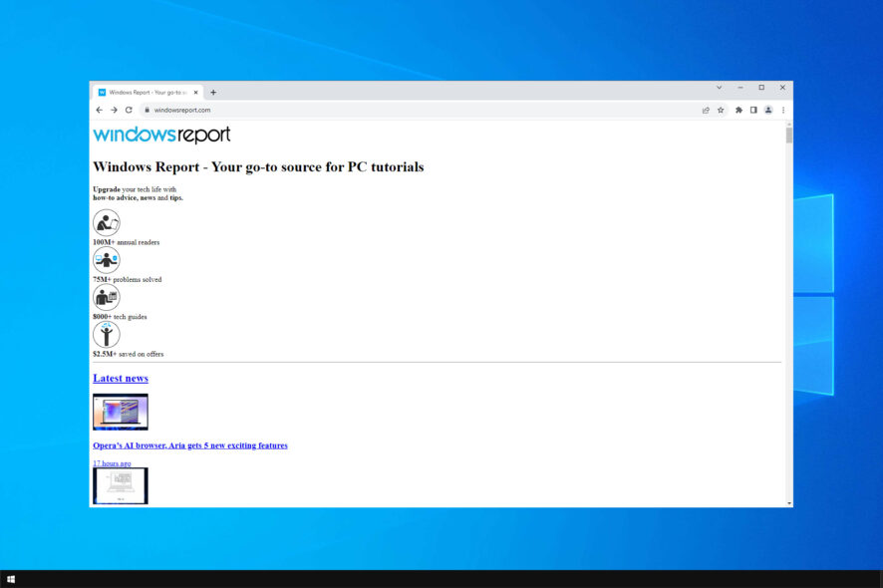Screen dimensions: 883x588
Task: Minimize the Chrome window
Action: point(740,88)
